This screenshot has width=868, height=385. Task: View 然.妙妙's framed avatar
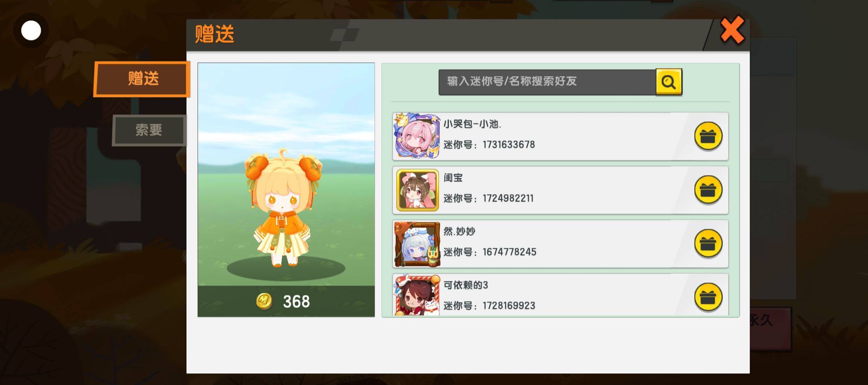[x=417, y=244]
